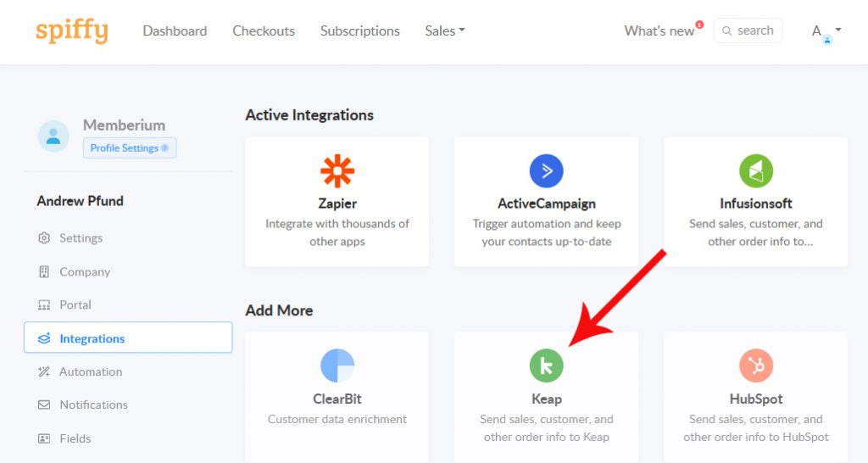This screenshot has width=868, height=463.
Task: Click the Automation wand icon
Action: (44, 371)
